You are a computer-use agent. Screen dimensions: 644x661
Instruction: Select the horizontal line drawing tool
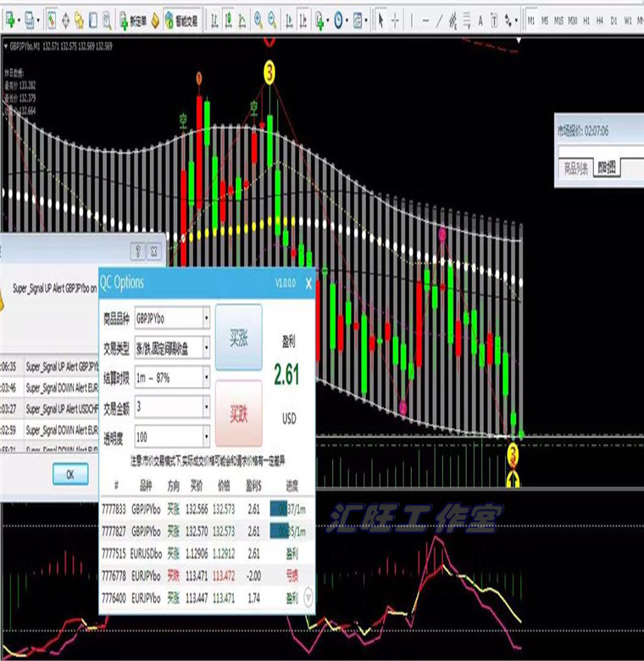point(425,19)
